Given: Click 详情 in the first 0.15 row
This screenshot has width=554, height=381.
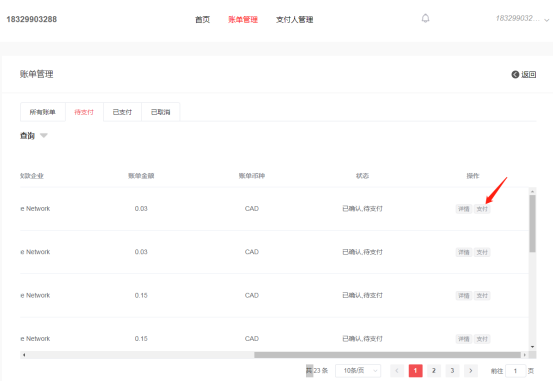Looking at the screenshot, I should click(x=464, y=295).
